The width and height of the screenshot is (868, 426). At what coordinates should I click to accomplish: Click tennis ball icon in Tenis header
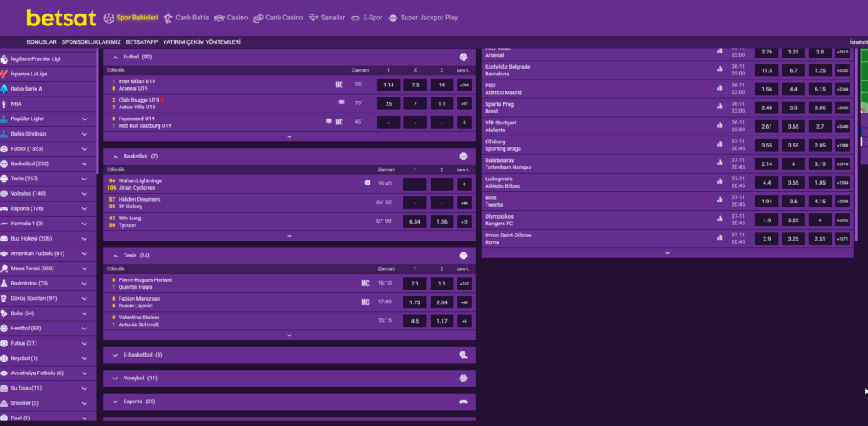tap(464, 256)
